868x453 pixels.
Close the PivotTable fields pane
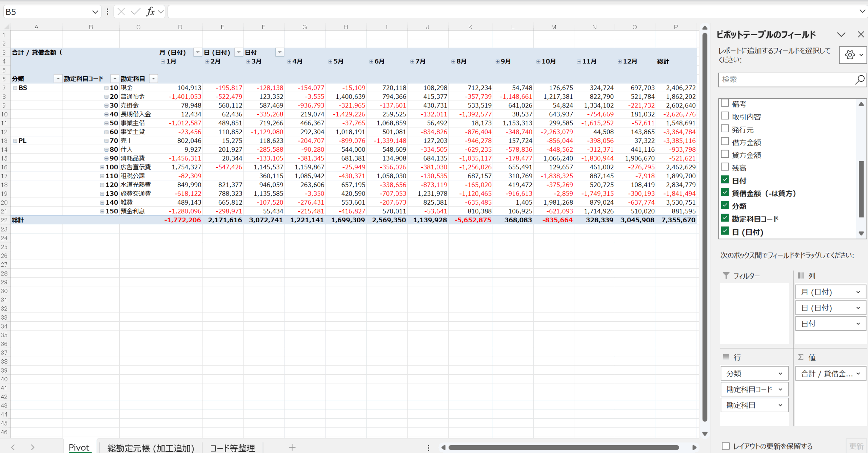pos(861,35)
